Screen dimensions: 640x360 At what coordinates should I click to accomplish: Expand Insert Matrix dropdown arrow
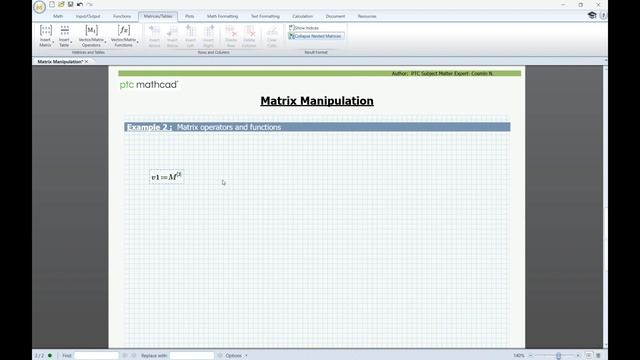[x=53, y=42]
